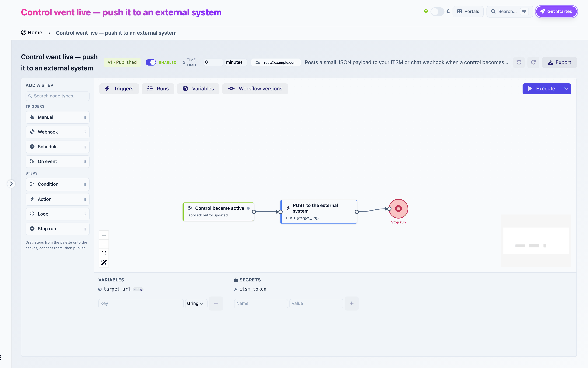Viewport: 588px width, 368px height.
Task: Select the Stop run step palette item
Action: (x=58, y=229)
